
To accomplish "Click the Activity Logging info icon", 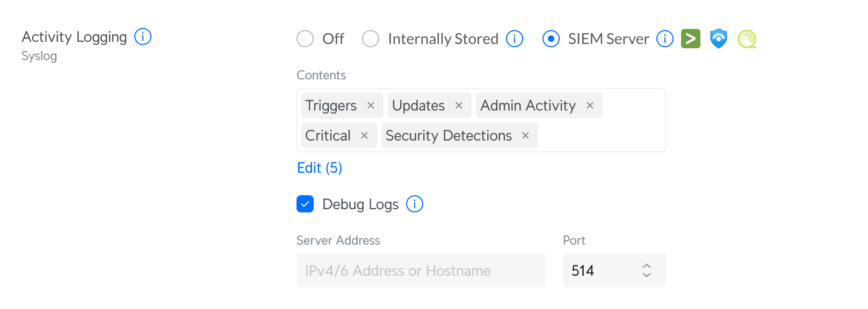I will (143, 37).
